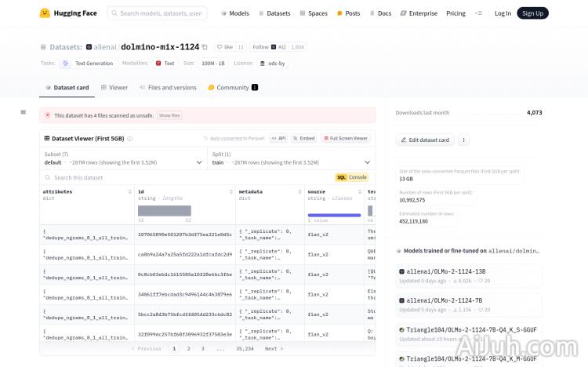Viewport: 588px width, 367px height.
Task: Click the Hugging Face logo icon
Action: click(x=45, y=13)
